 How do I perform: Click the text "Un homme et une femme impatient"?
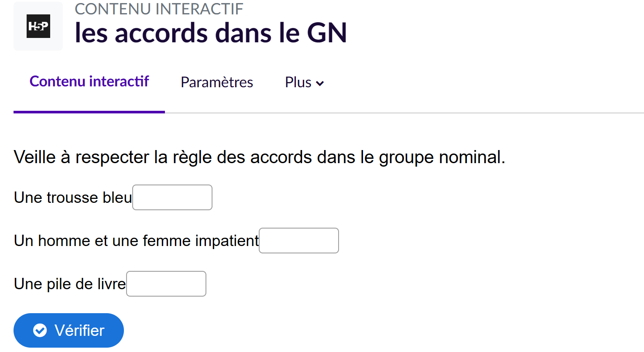coord(136,241)
